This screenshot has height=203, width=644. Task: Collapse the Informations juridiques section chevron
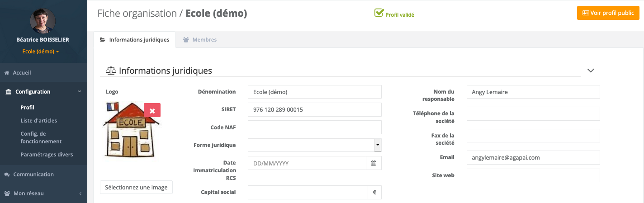click(x=590, y=71)
